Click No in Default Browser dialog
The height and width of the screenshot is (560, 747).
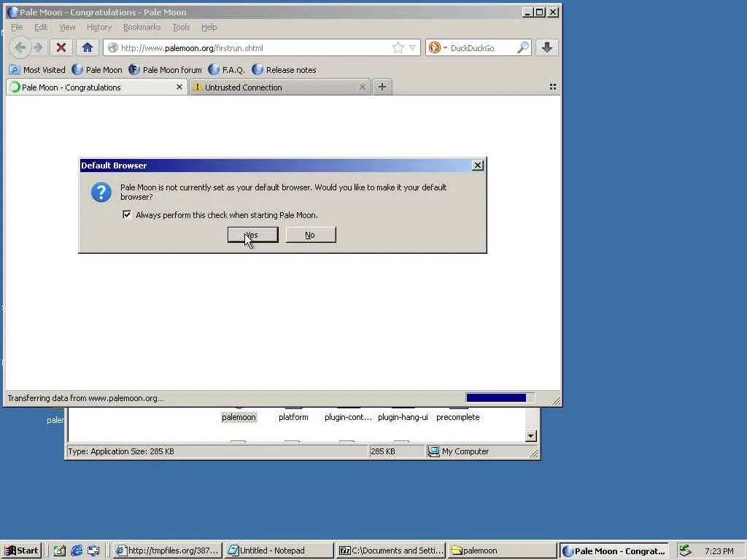tap(311, 235)
